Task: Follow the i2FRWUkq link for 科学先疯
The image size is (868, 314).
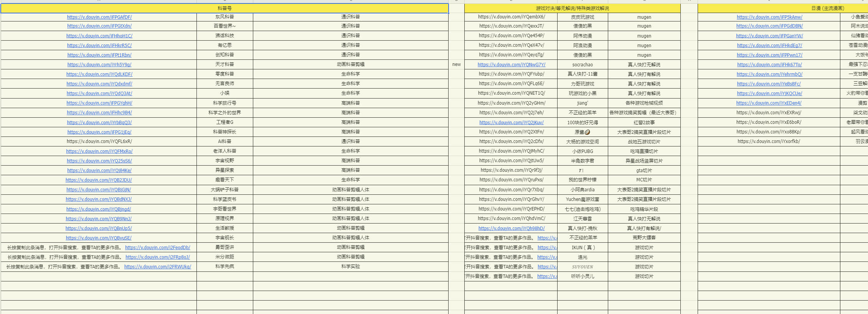Action: tap(158, 266)
